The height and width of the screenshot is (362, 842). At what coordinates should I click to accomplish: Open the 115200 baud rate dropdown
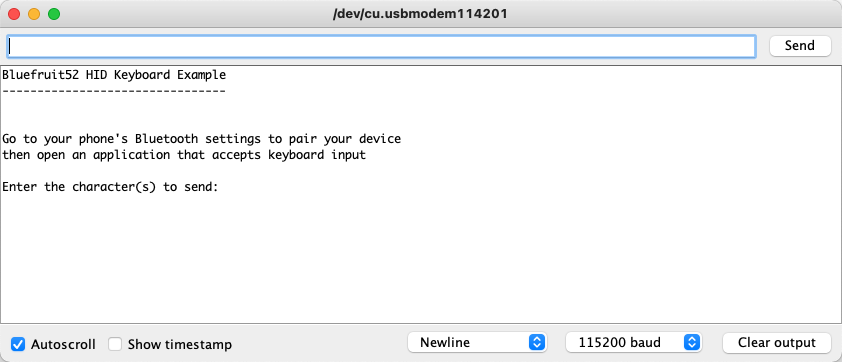(634, 343)
